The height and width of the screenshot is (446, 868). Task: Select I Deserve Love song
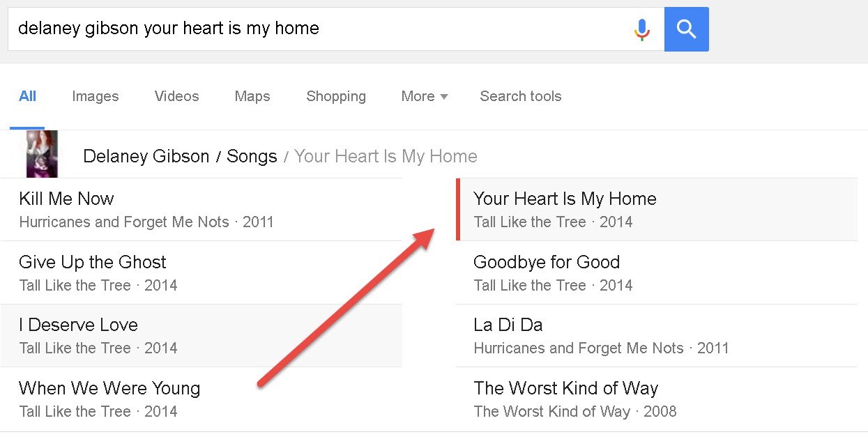(78, 325)
